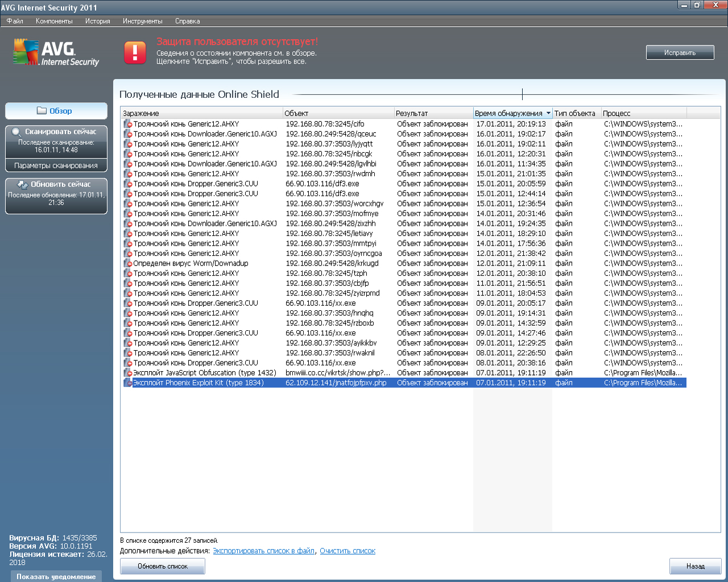Select row 62.109.12.141/jnatfojpfpxv.php
The height and width of the screenshot is (582, 728).
coord(404,383)
